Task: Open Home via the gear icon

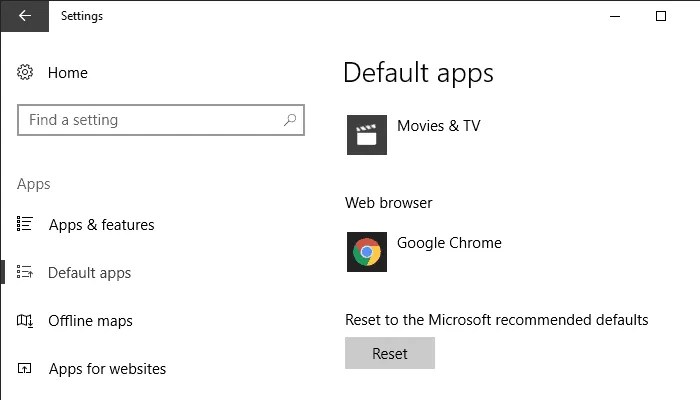Action: [25, 72]
